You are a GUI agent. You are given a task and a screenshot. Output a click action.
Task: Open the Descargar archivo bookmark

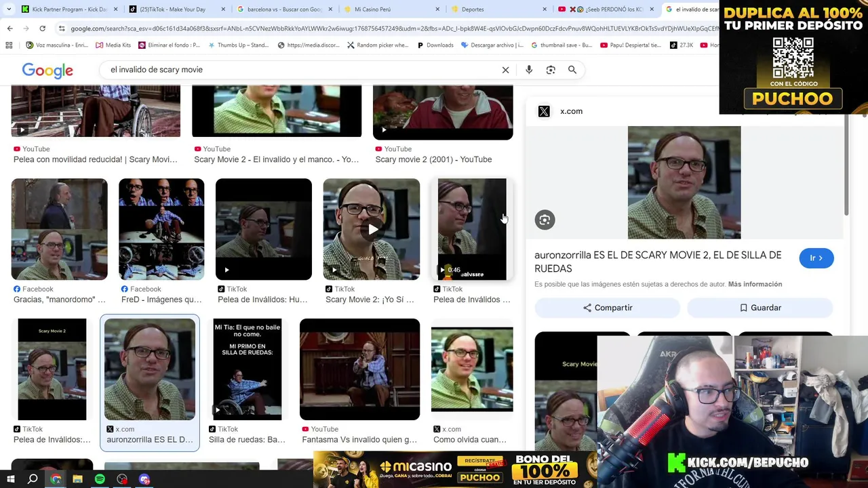click(492, 45)
